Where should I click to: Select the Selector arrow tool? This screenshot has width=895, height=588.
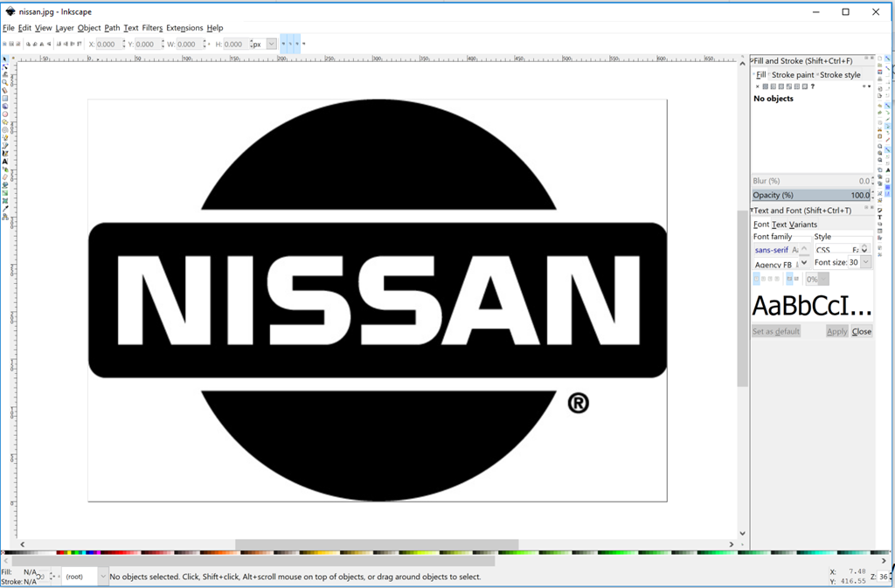[4, 59]
